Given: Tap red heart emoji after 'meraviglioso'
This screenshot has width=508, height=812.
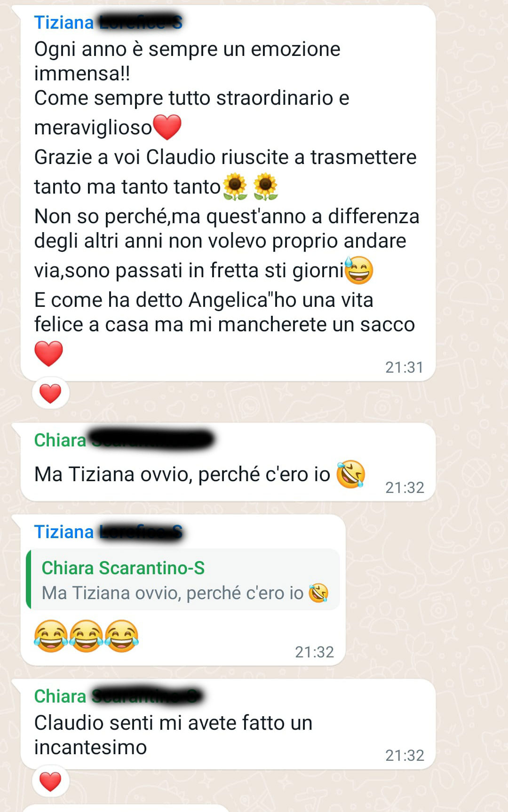Looking at the screenshot, I should 167,127.
